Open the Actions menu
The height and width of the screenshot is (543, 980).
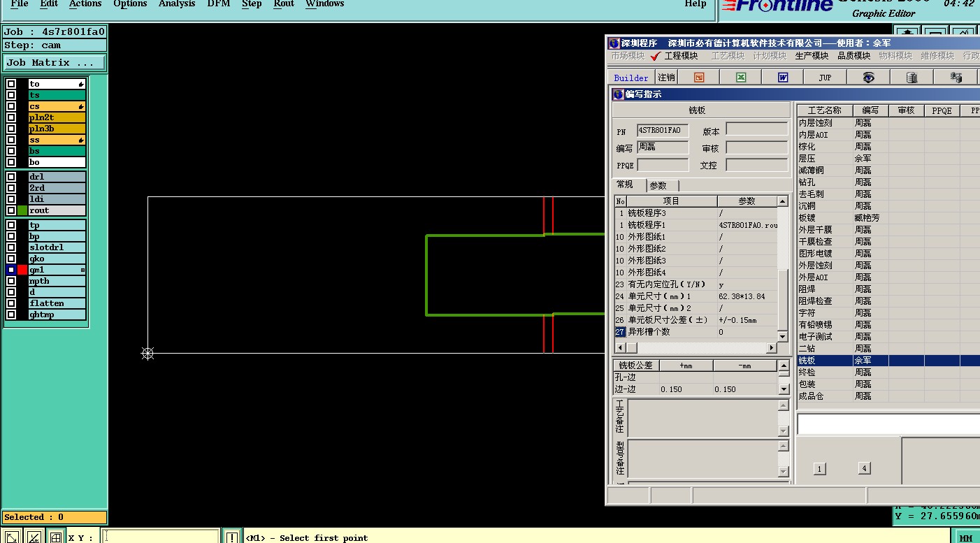point(85,3)
